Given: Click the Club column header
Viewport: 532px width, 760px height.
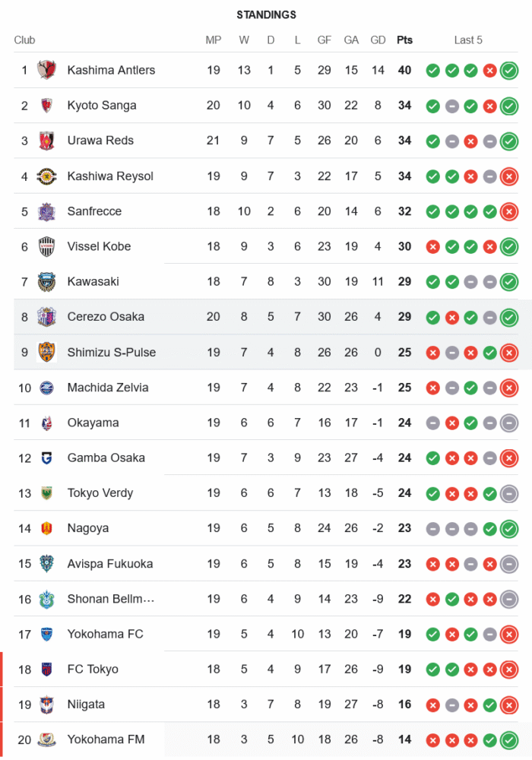Looking at the screenshot, I should (x=24, y=40).
